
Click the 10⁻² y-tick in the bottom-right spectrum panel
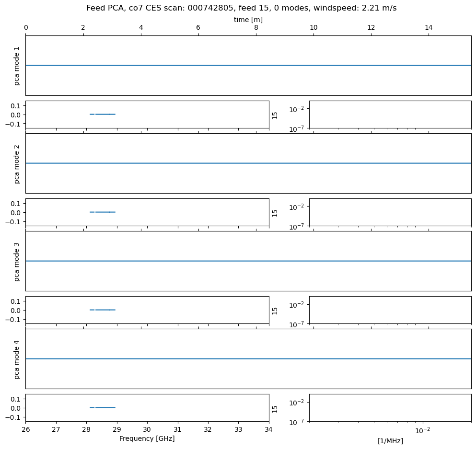click(x=297, y=403)
